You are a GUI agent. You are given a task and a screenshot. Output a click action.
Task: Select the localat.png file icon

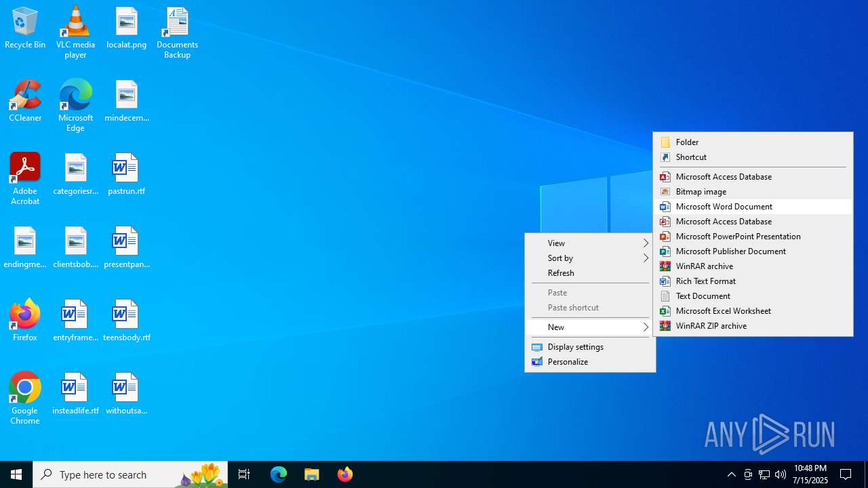coord(126,28)
